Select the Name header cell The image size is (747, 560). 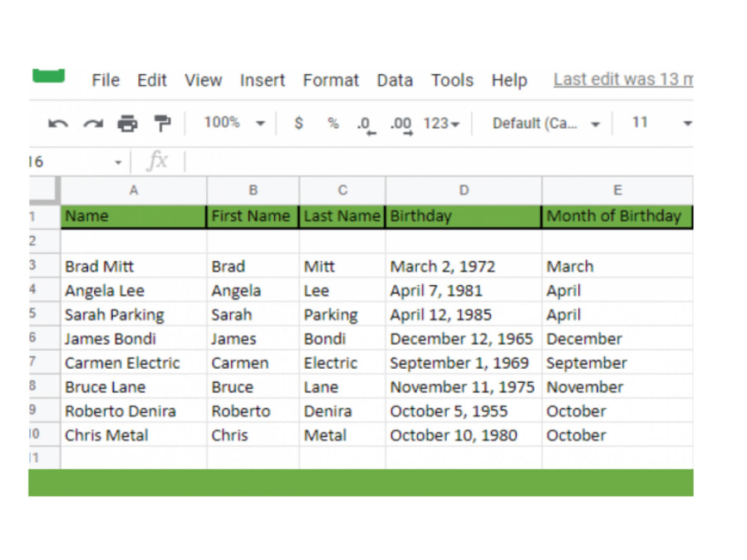coord(134,217)
